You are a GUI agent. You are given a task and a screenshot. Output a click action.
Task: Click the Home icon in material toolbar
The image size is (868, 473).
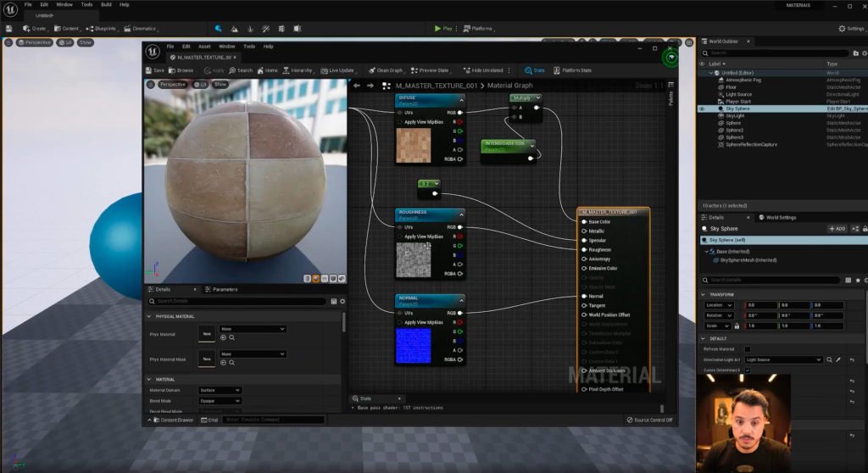(x=267, y=70)
